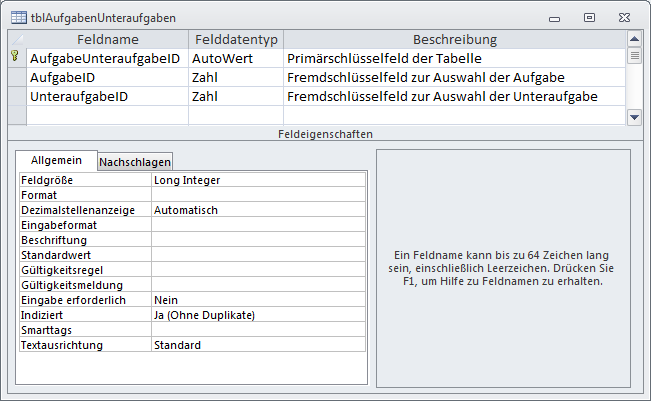651x401 pixels.
Task: Click the Beschreibung column header
Action: [x=454, y=39]
